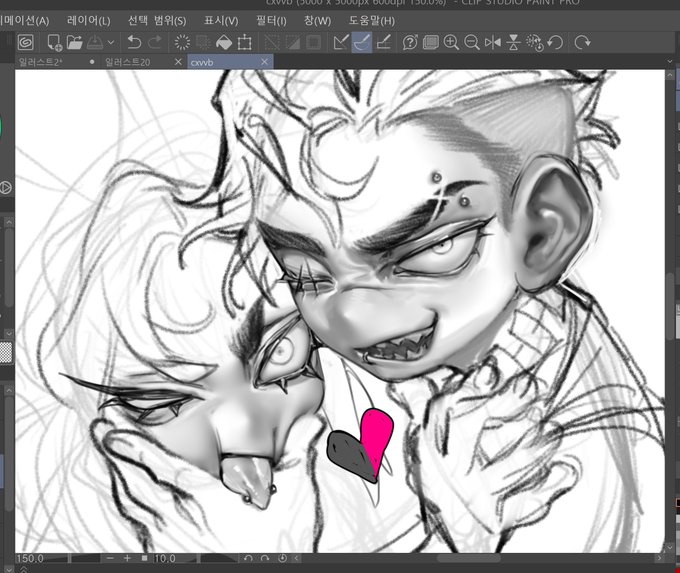Open the support question-mark bubble icon
This screenshot has height=573, width=680.
point(410,43)
